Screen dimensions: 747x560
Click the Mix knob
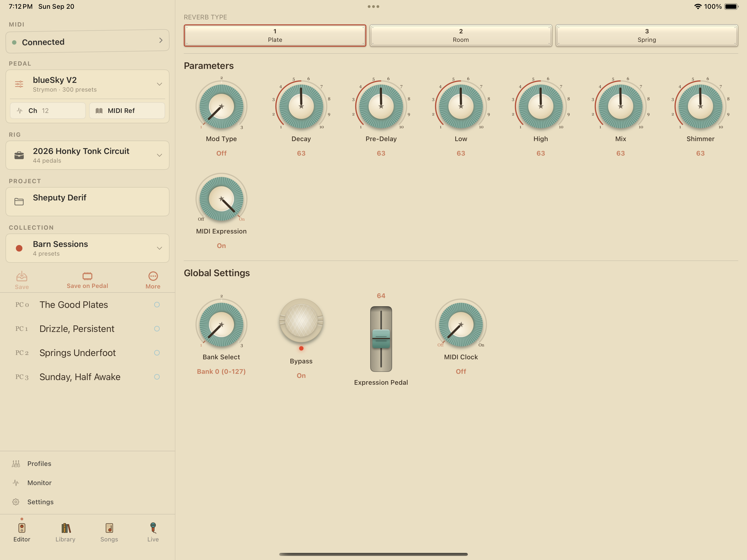[x=621, y=106]
